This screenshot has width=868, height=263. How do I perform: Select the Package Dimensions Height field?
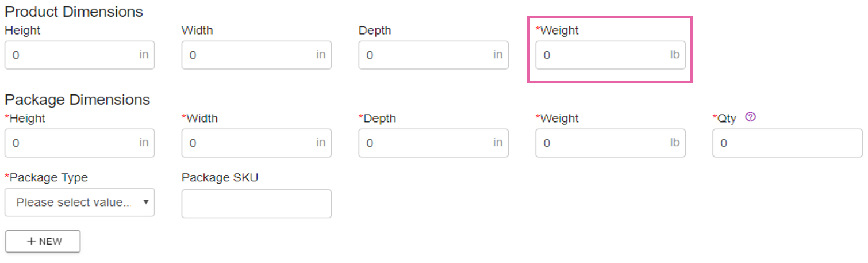[x=79, y=143]
